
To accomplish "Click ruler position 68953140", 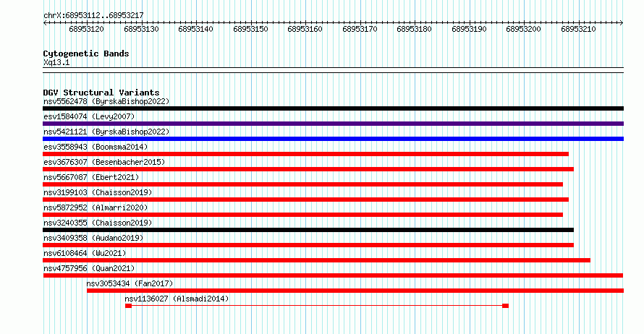I will [196, 29].
